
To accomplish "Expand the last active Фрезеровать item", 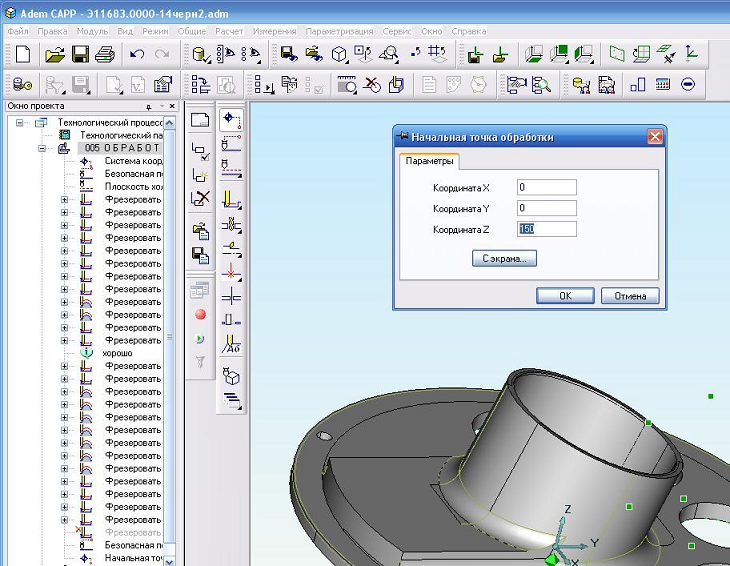I will click(x=64, y=519).
